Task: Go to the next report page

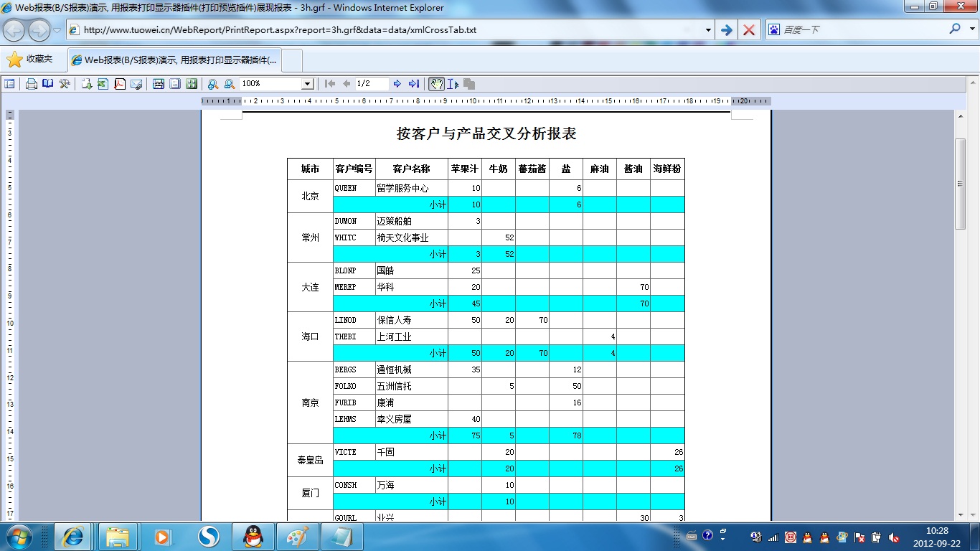Action: pos(397,84)
